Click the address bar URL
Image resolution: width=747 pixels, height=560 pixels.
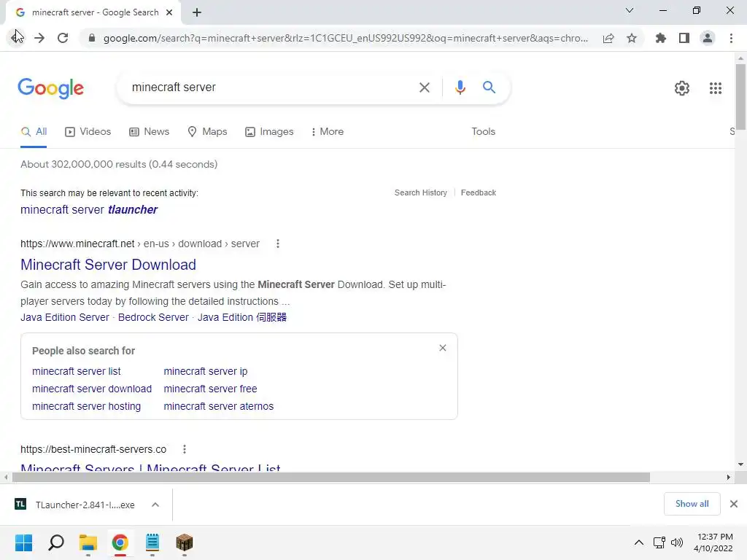[x=346, y=38]
